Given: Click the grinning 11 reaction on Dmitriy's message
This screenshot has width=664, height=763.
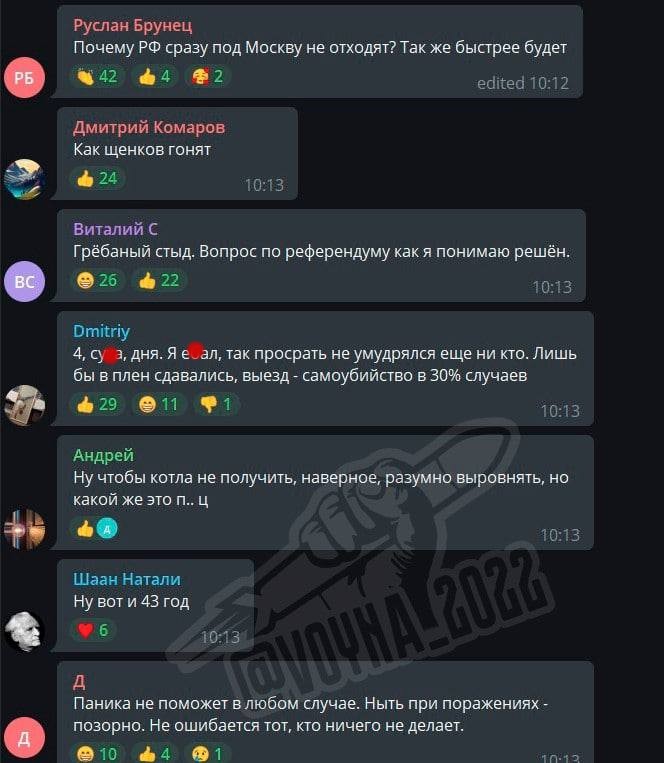Looking at the screenshot, I should 159,404.
